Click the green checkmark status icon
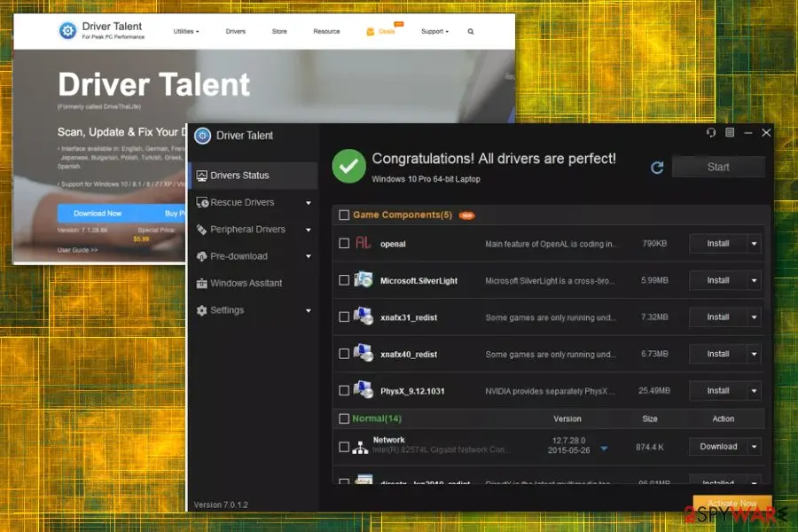The height and width of the screenshot is (532, 798). point(348,166)
